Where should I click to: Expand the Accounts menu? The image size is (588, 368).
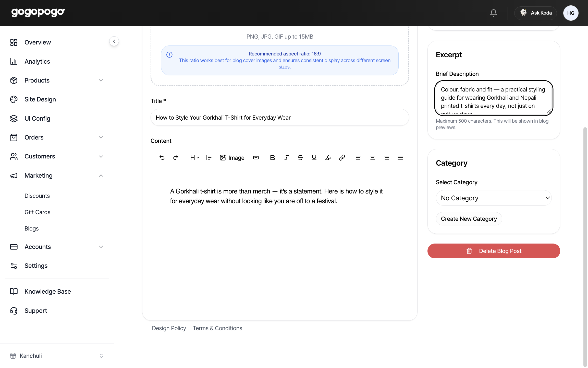[57, 247]
